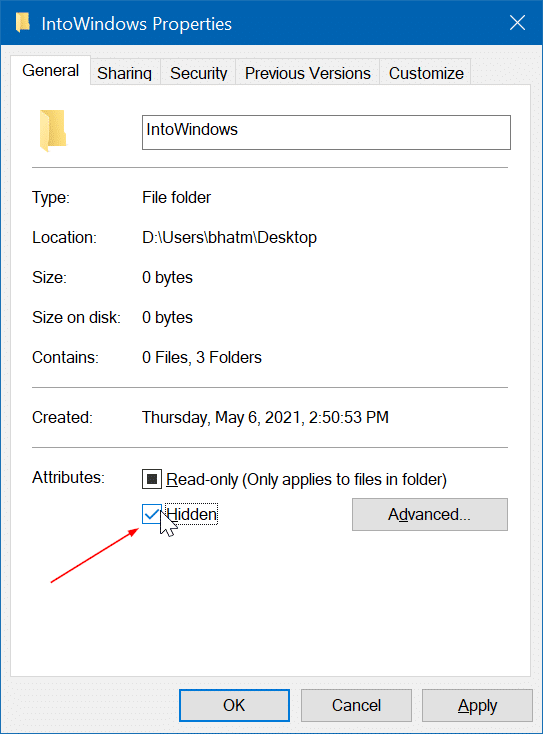The image size is (543, 734).
Task: Click the 'Size:' label
Action: 50,277
